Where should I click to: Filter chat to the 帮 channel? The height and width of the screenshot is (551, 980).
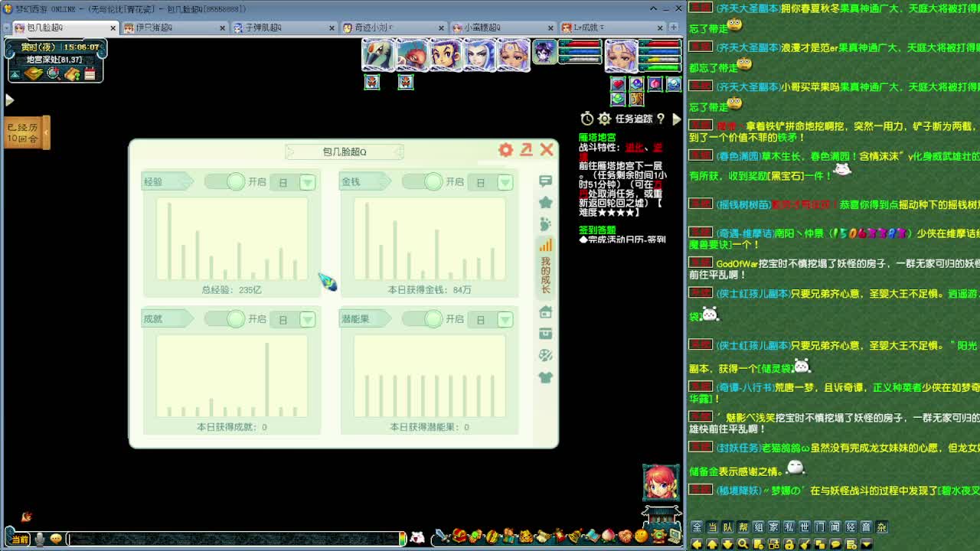743,527
